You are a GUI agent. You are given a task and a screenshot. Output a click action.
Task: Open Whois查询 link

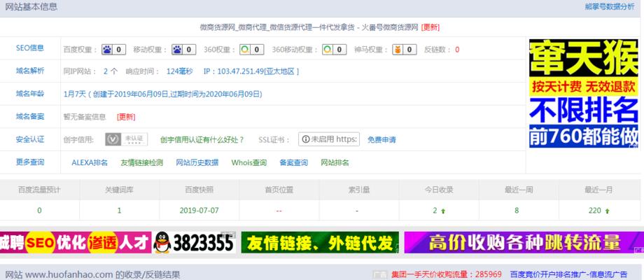(249, 162)
